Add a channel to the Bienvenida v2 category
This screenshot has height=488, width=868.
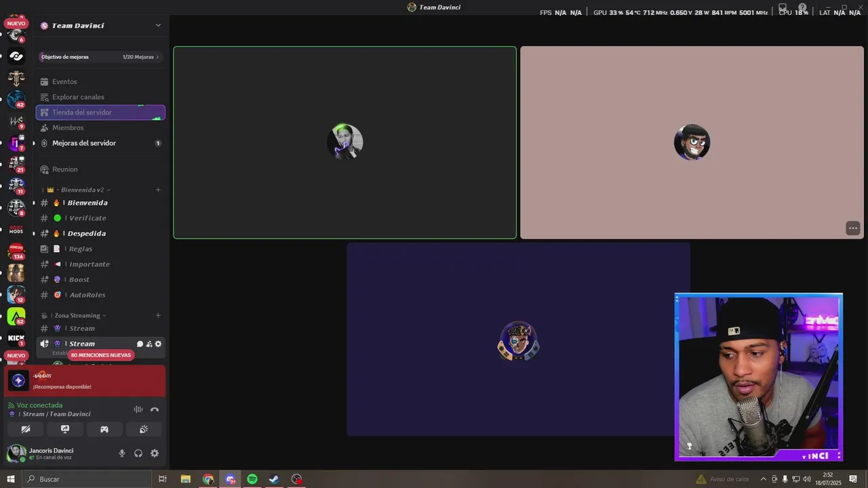[x=158, y=190]
